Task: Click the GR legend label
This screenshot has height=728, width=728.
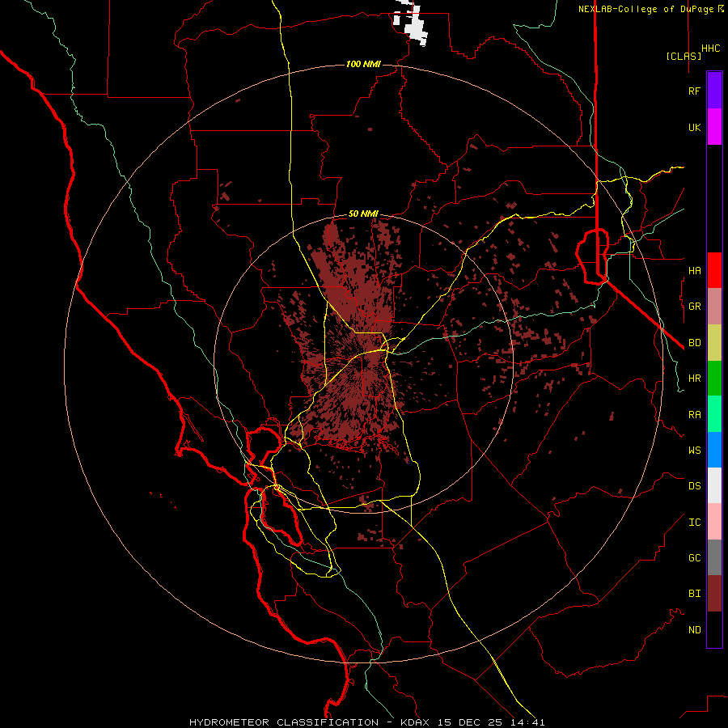Action: tap(694, 307)
